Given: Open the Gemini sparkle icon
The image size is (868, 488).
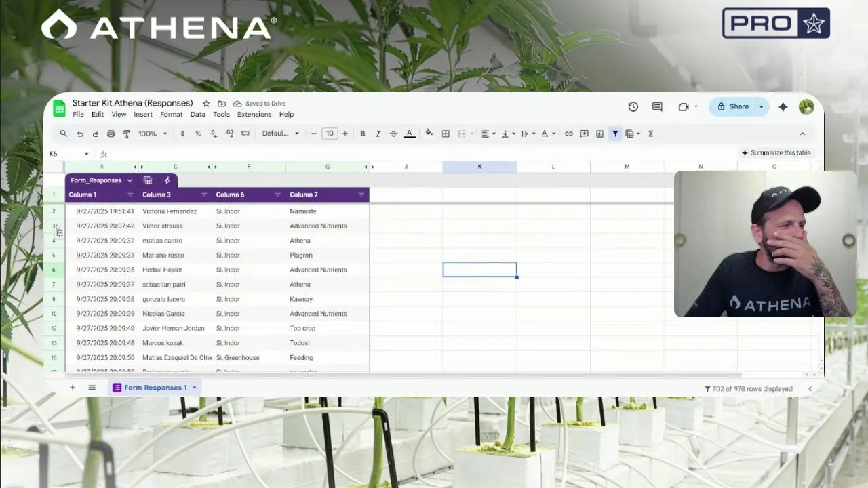Looking at the screenshot, I should coord(783,106).
